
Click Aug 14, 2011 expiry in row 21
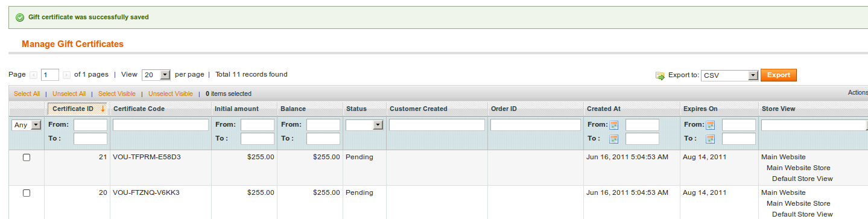click(x=705, y=157)
